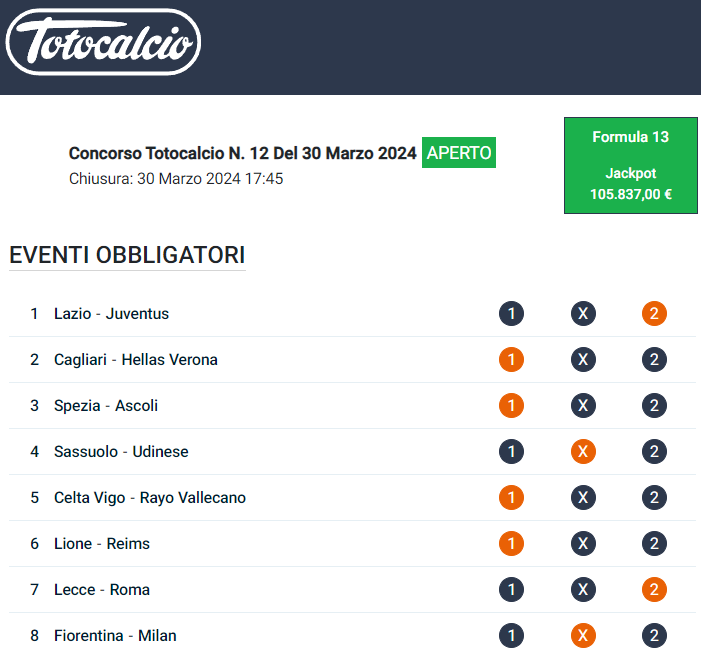Click the Lione - Reims match name
This screenshot has height=655, width=701.
pyautogui.click(x=102, y=544)
